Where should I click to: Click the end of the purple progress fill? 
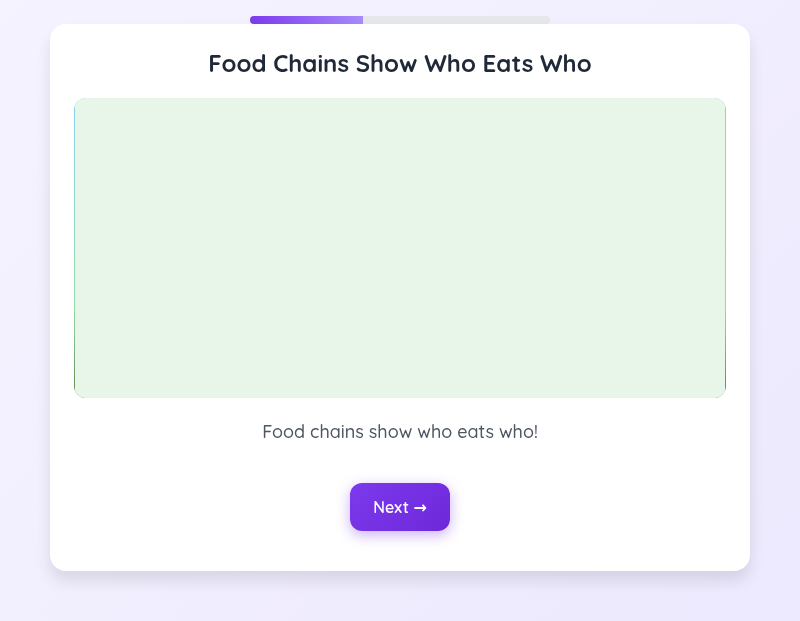coord(360,20)
